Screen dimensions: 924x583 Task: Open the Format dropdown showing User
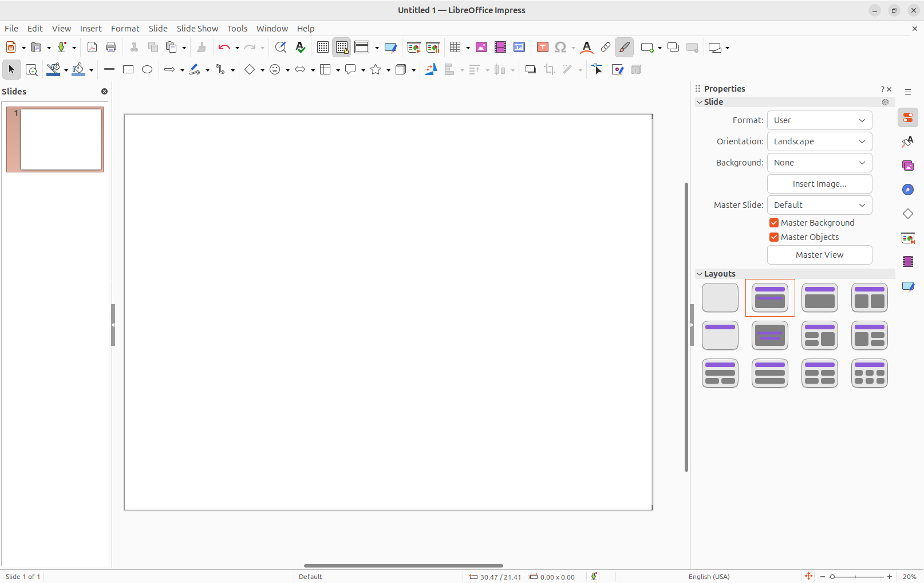[x=819, y=120]
